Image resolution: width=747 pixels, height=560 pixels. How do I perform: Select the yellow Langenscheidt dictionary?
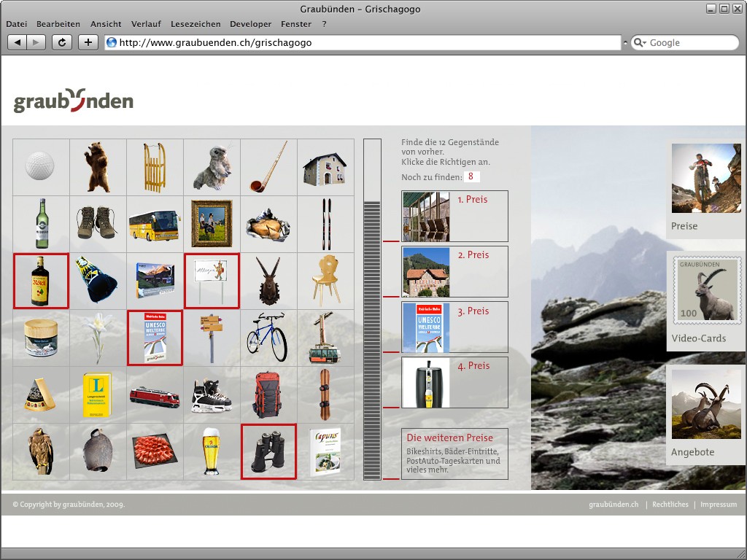[x=97, y=394]
